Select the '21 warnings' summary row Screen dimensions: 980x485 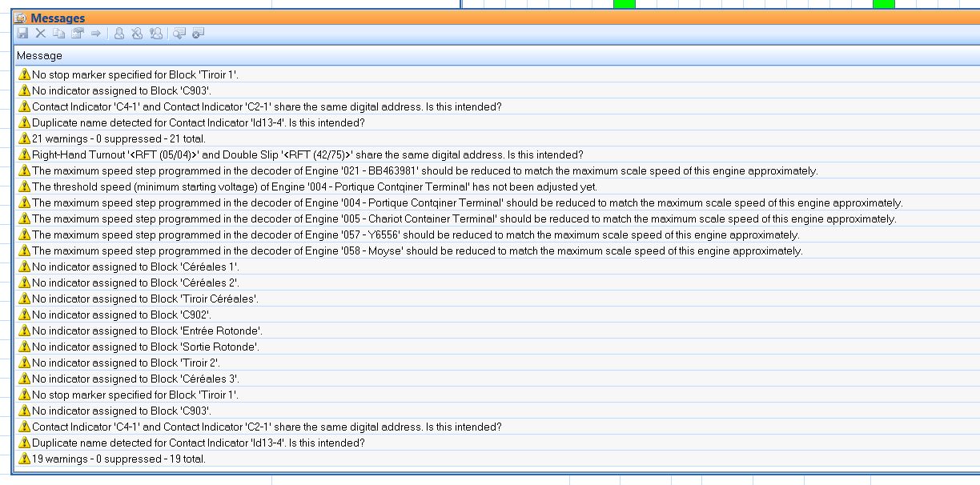coord(118,138)
